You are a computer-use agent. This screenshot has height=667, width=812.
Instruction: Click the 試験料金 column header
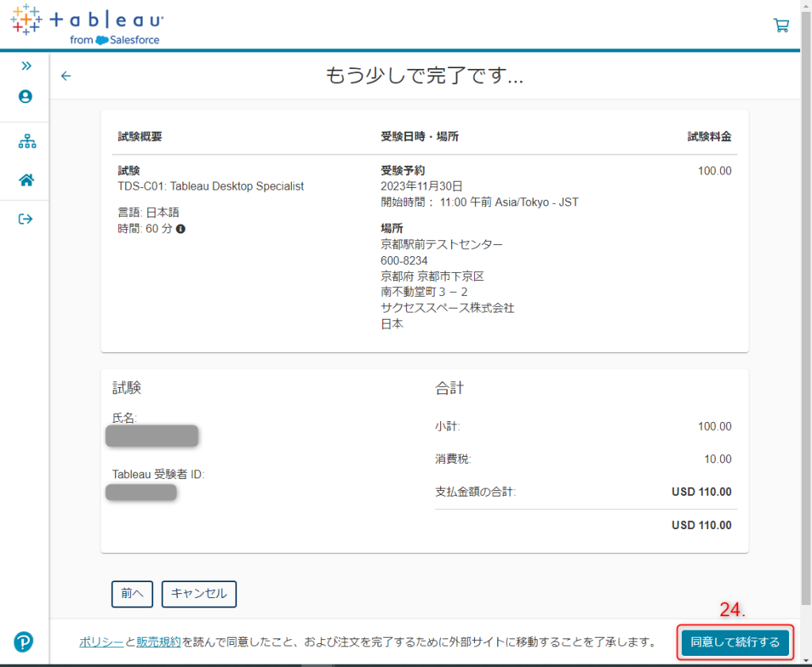710,136
